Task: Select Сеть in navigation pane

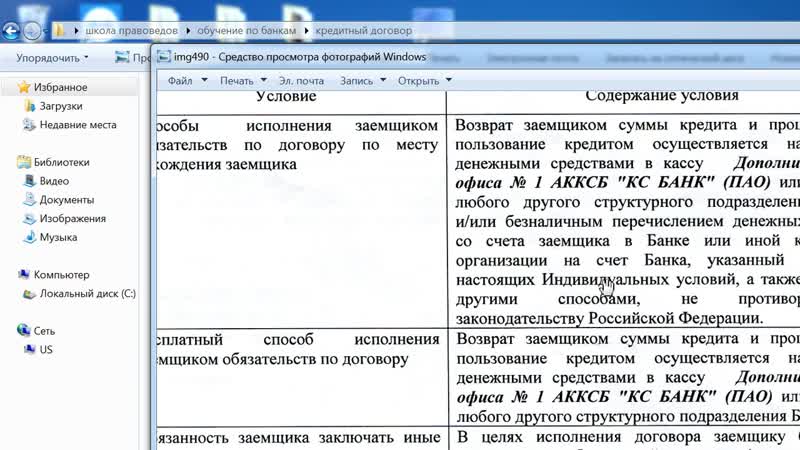Action: click(44, 331)
